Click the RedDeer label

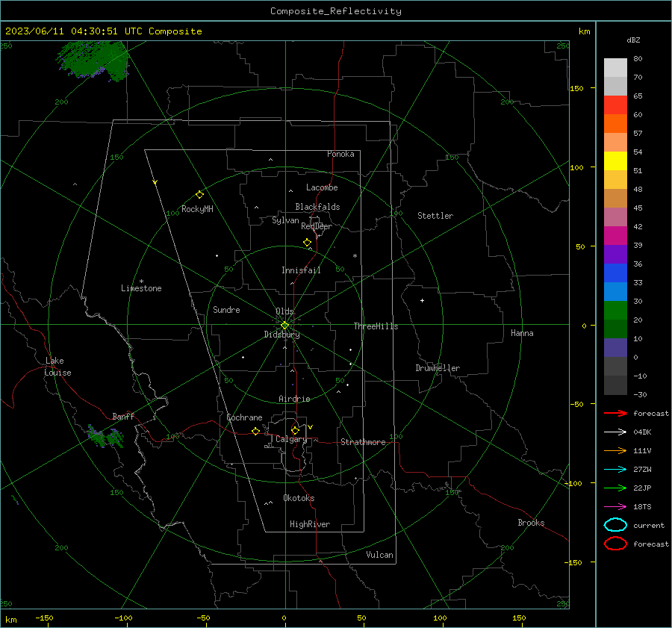tap(317, 226)
